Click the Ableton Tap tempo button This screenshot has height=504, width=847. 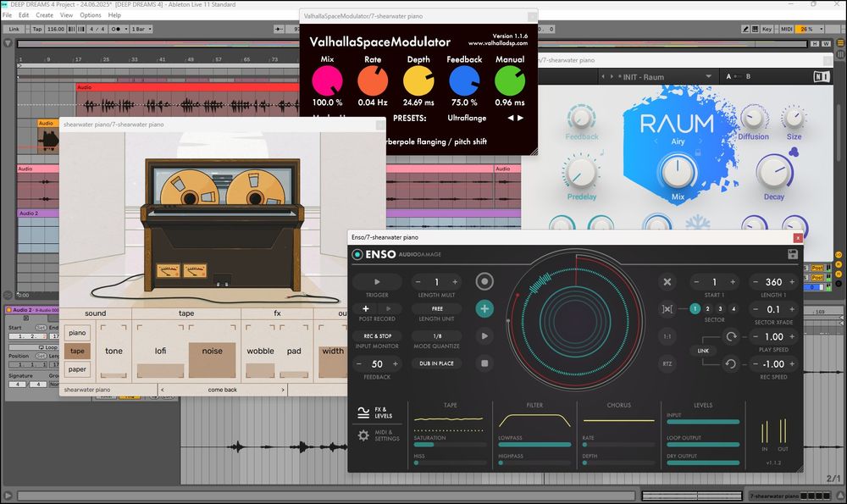(x=36, y=29)
